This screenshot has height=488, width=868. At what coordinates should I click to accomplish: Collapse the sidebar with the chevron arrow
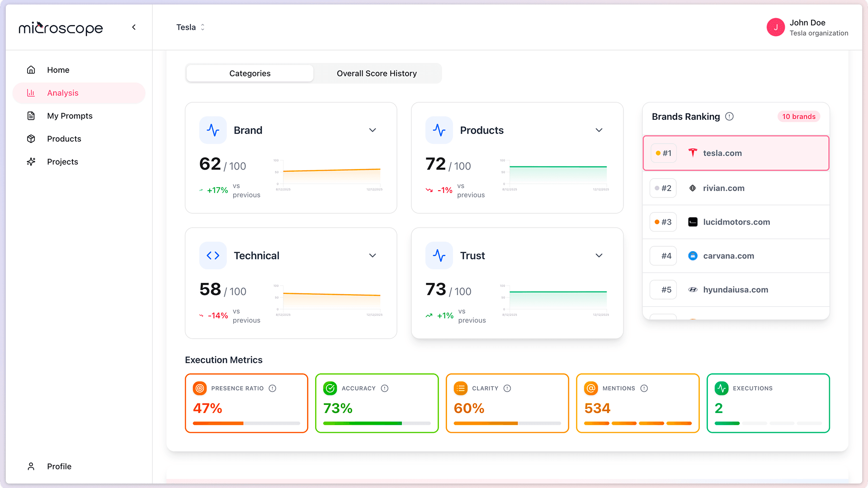[x=134, y=27]
